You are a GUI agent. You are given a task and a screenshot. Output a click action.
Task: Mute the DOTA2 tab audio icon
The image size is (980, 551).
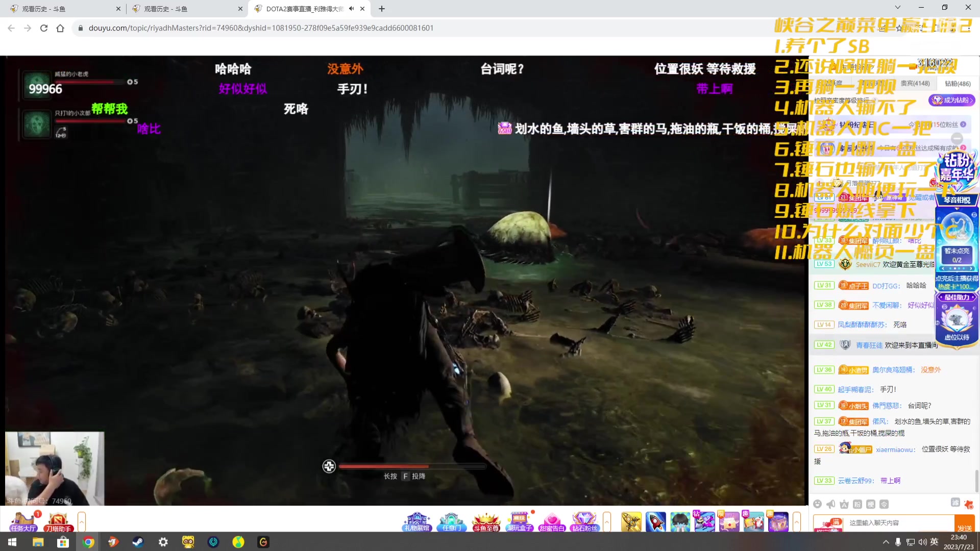click(x=351, y=9)
